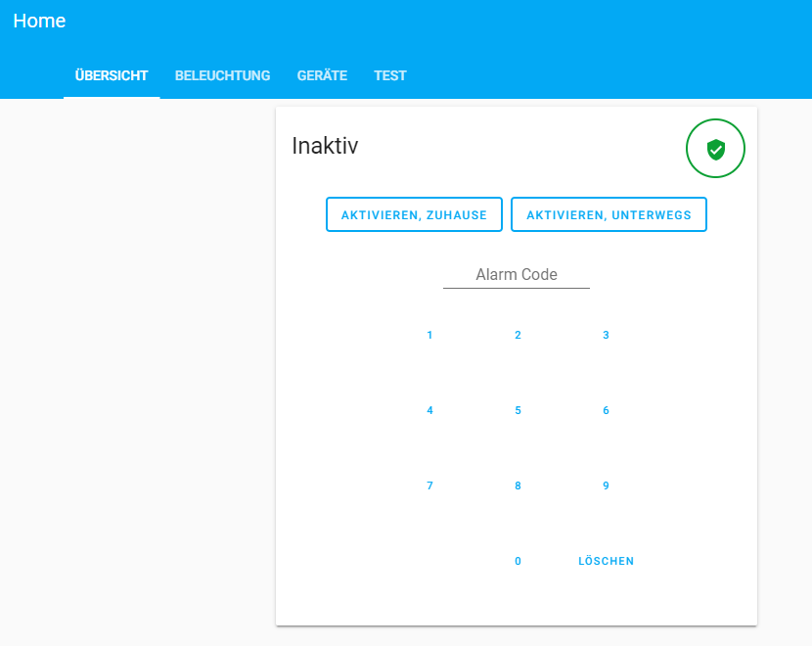Tap keypad digit 0
This screenshot has height=646, width=812.
click(518, 561)
